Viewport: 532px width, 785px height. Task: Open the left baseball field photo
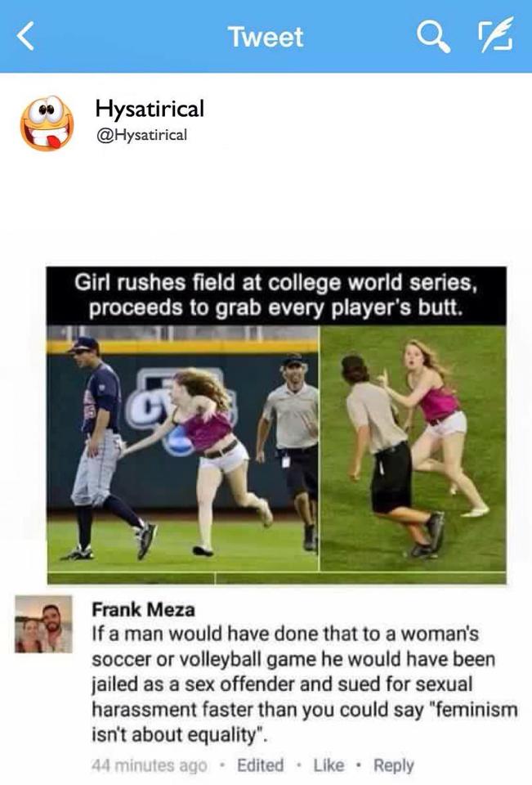(x=183, y=449)
